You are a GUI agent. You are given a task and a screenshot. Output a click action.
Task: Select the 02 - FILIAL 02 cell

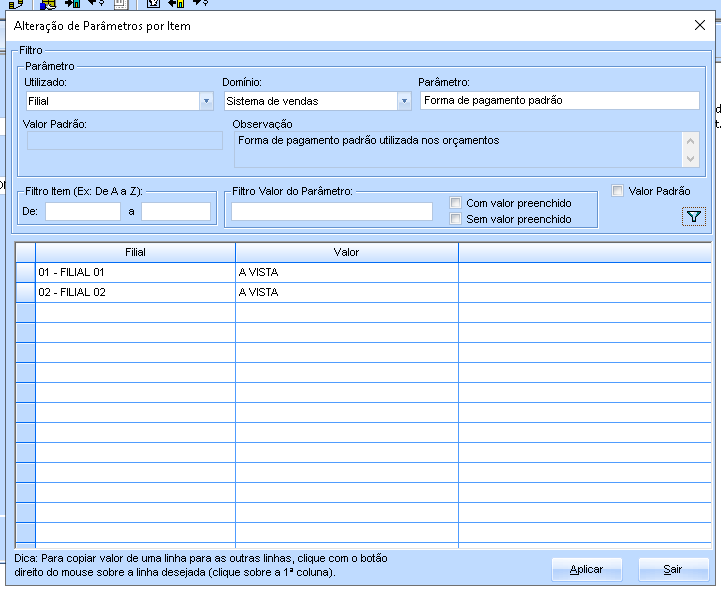[x=135, y=292]
